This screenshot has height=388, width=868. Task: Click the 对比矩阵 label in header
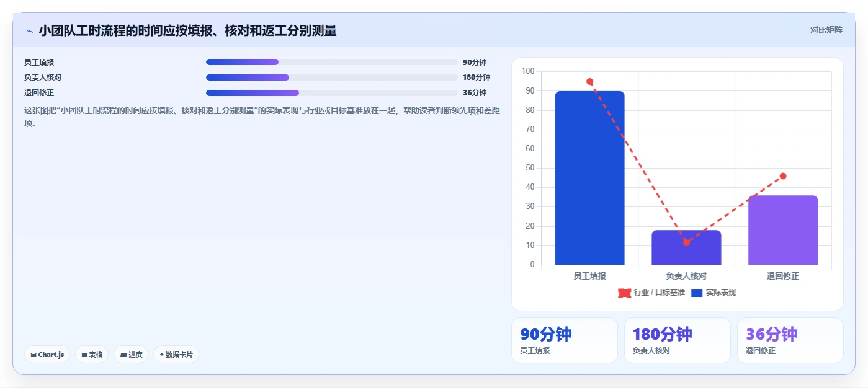(826, 30)
